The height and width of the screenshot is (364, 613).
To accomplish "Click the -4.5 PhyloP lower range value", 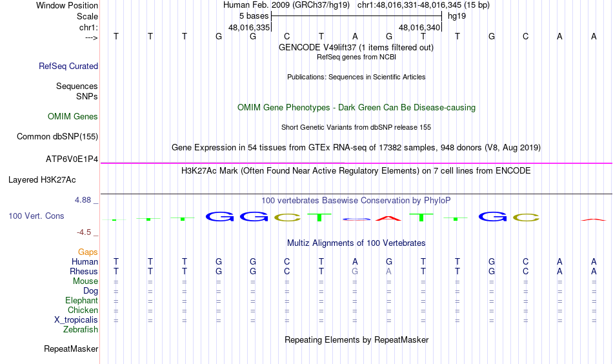I will [x=84, y=232].
